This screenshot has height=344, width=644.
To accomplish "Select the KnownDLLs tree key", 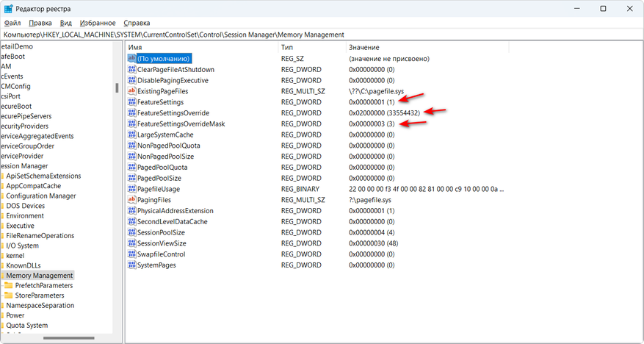I will coord(23,265).
